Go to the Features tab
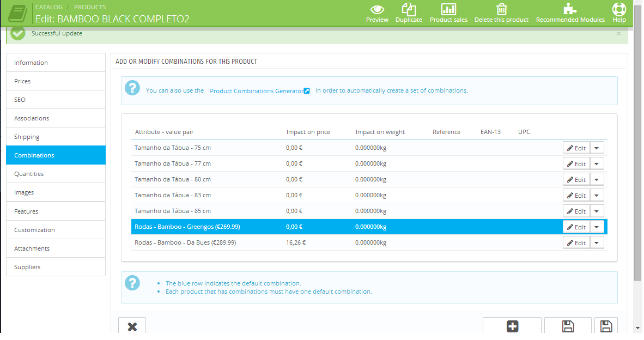 56,211
